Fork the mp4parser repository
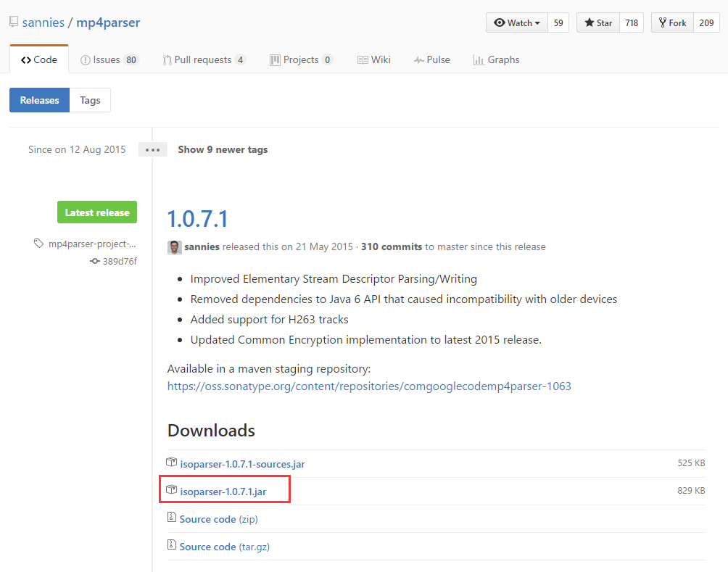 (x=672, y=22)
